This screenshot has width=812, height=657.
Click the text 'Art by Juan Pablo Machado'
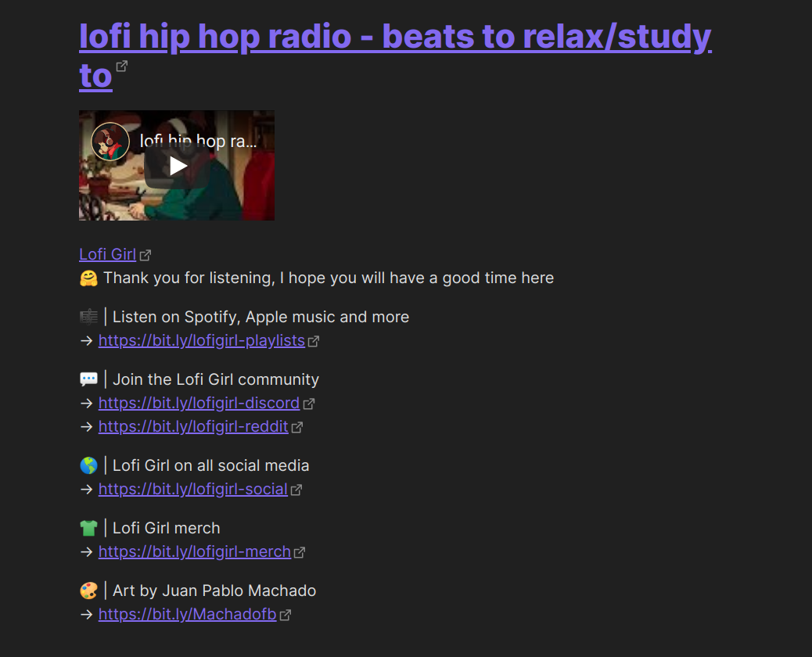pos(214,591)
